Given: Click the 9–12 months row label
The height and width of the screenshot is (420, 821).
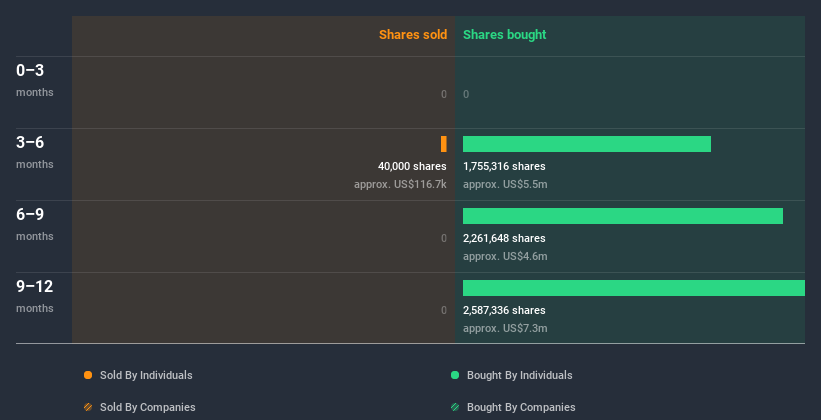Looking at the screenshot, I should click(35, 296).
